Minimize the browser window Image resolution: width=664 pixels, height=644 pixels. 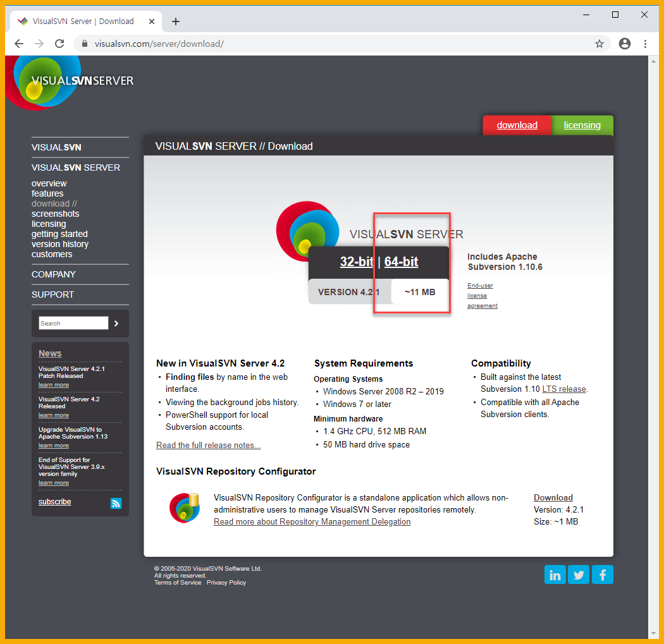click(x=586, y=15)
